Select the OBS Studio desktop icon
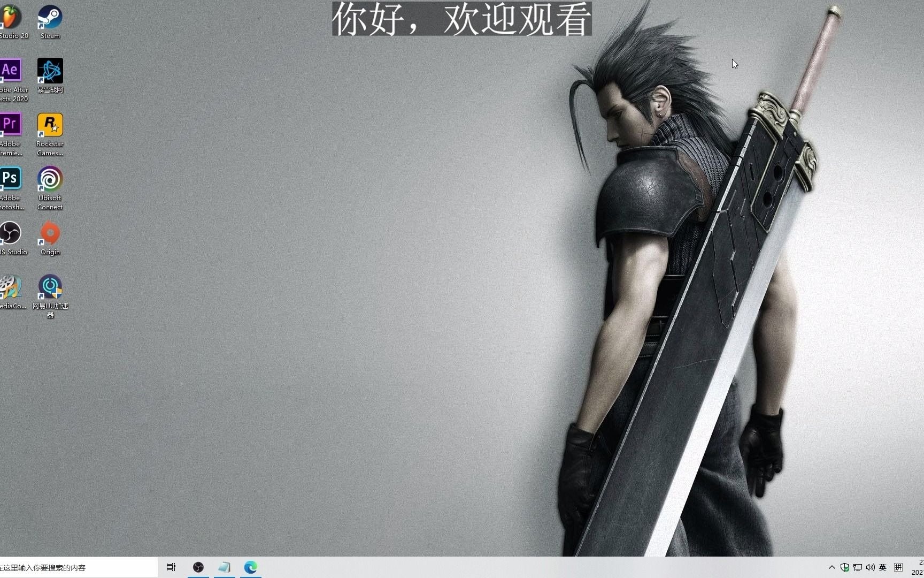The height and width of the screenshot is (578, 924). click(x=12, y=238)
